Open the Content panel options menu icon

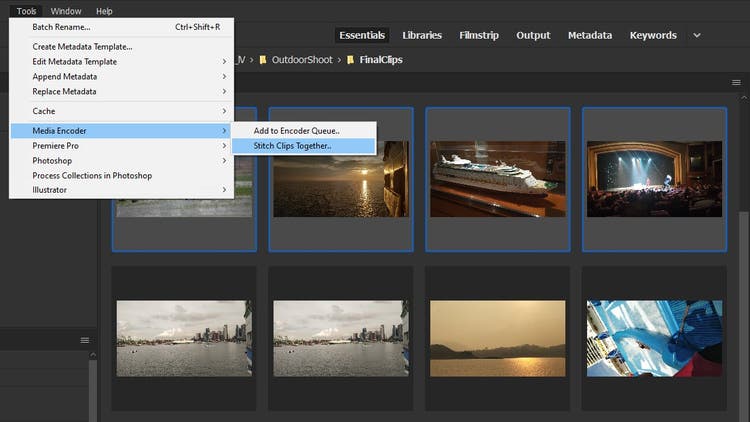point(736,83)
